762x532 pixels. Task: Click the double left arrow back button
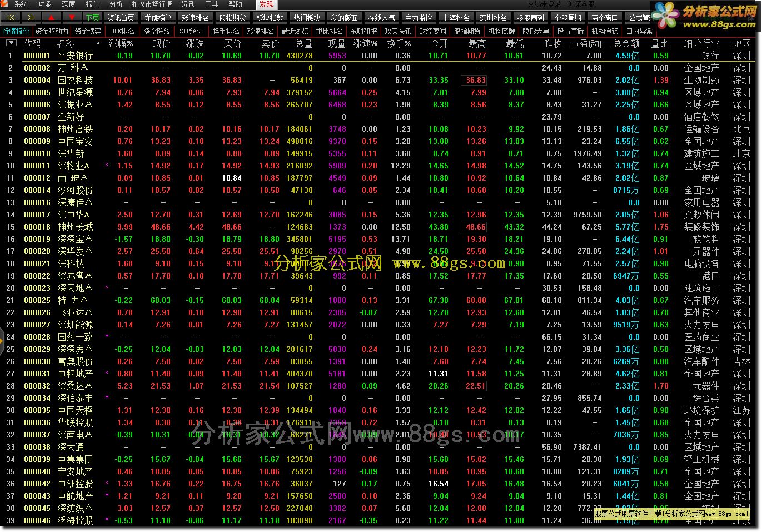coord(11,18)
